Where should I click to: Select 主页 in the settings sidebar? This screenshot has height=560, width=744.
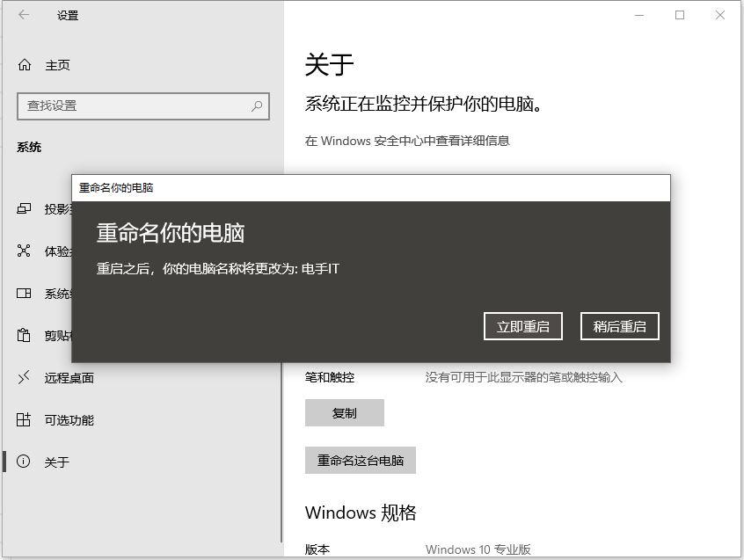tap(60, 64)
